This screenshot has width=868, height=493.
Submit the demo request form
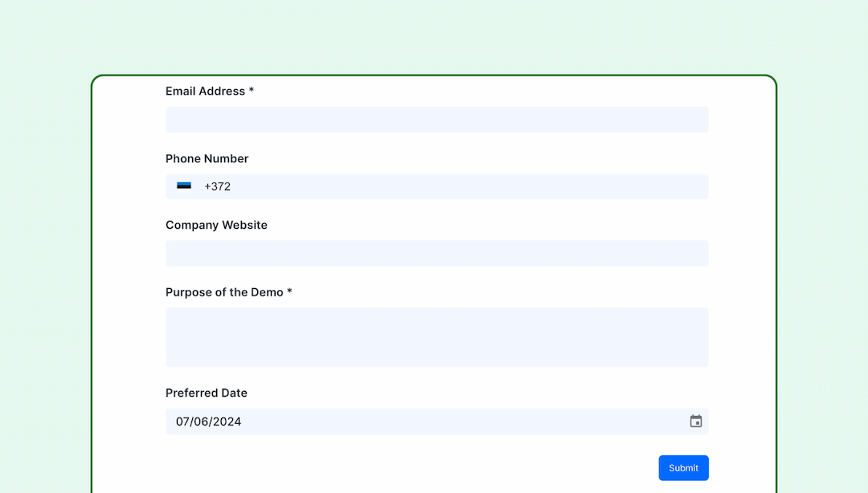click(x=683, y=468)
